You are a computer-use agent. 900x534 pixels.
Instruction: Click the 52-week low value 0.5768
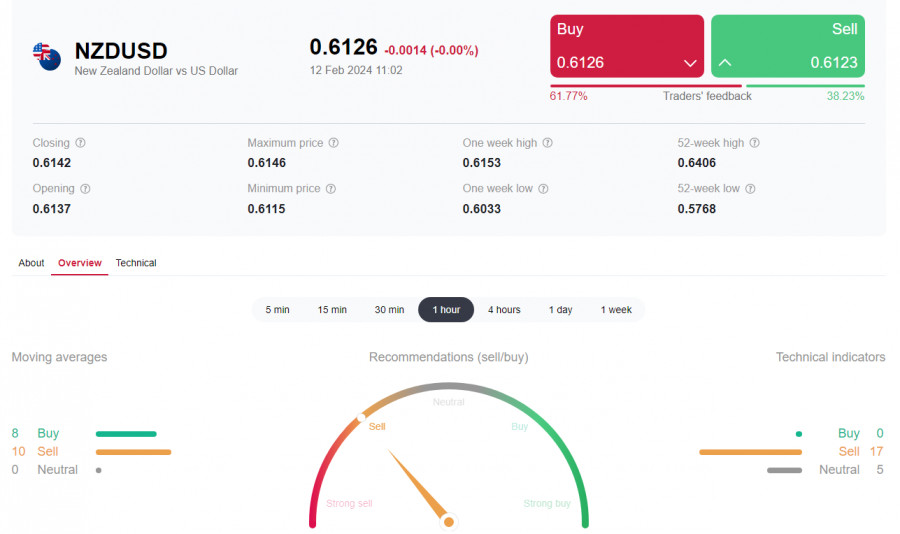697,209
